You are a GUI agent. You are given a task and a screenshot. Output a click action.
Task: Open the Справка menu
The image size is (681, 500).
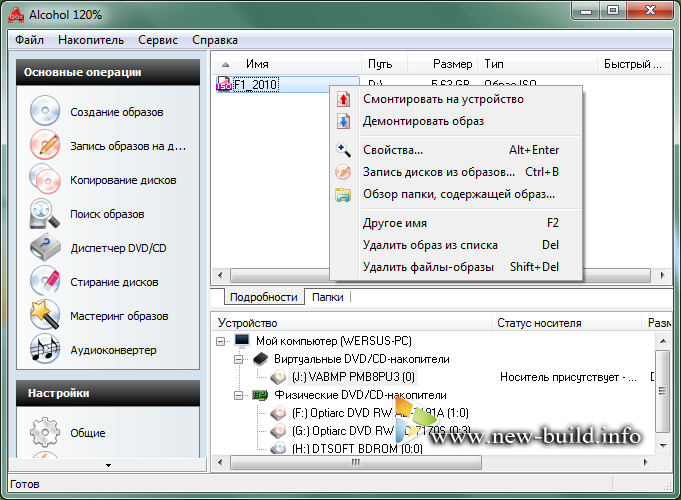(215, 40)
